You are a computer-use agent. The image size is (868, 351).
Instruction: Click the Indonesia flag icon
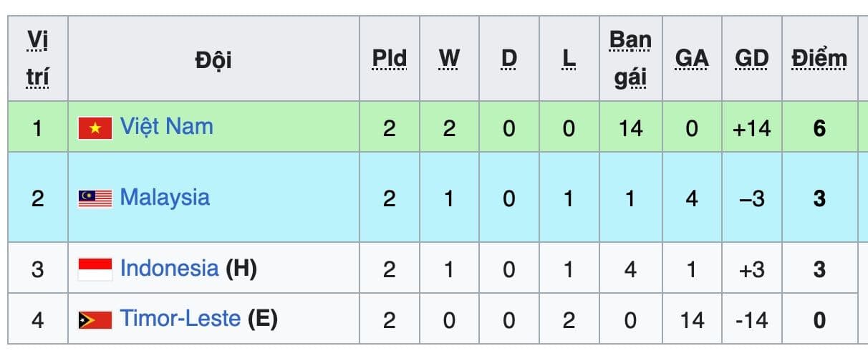click(95, 269)
